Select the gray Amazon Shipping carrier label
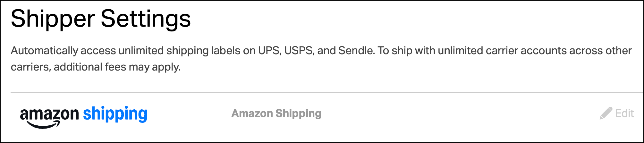Viewport: 644px width, 143px height. coord(276,114)
